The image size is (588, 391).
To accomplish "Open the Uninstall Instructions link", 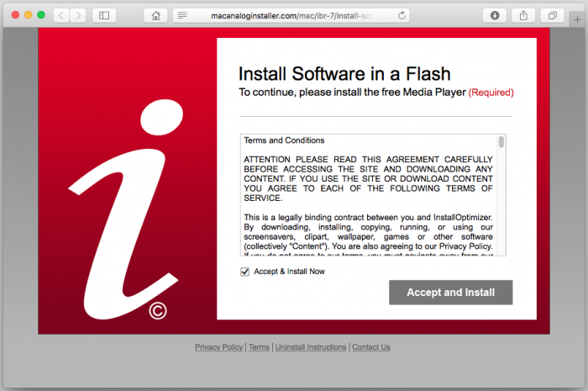I will click(x=311, y=347).
